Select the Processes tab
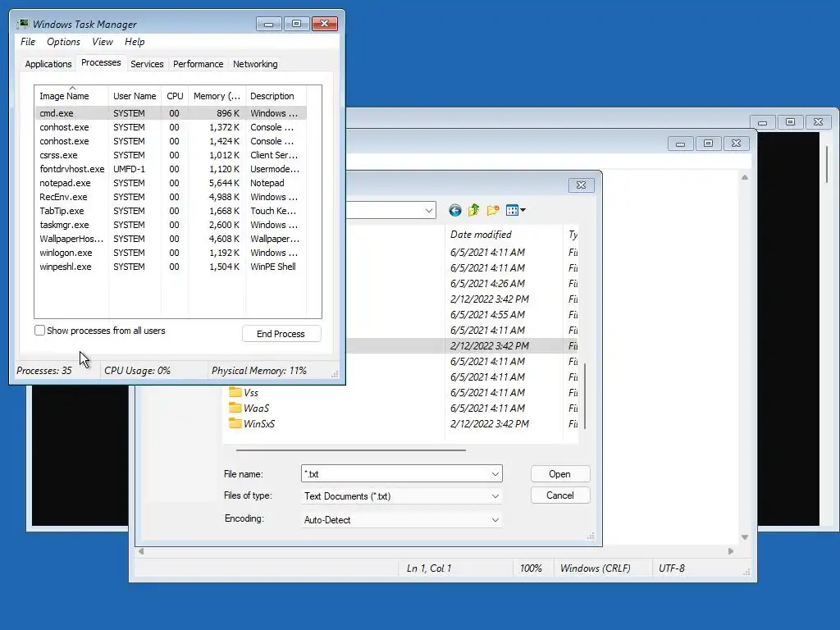Screen dimensions: 840x630 [101, 62]
